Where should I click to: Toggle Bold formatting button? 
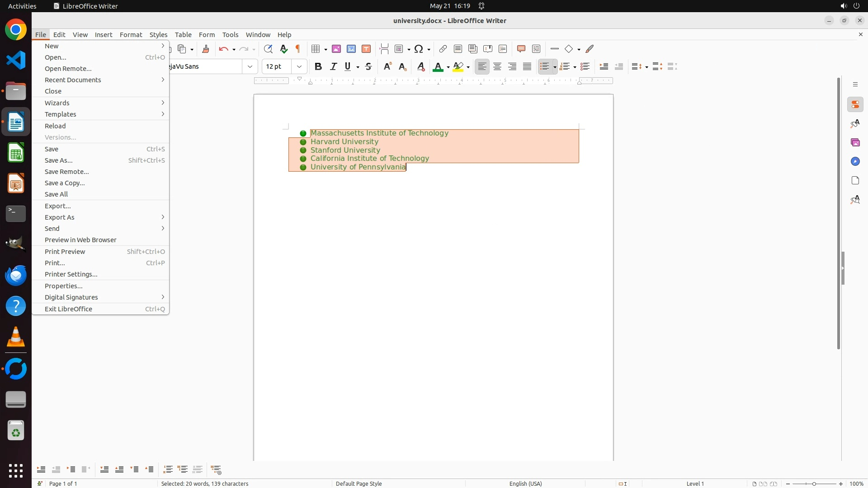[x=318, y=66]
